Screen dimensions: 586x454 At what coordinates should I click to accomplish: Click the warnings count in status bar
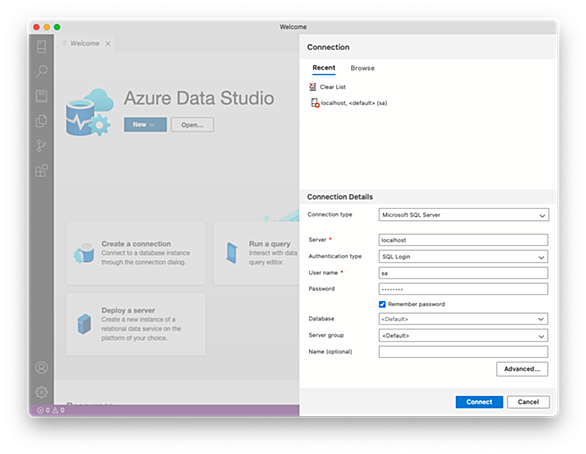click(x=58, y=410)
